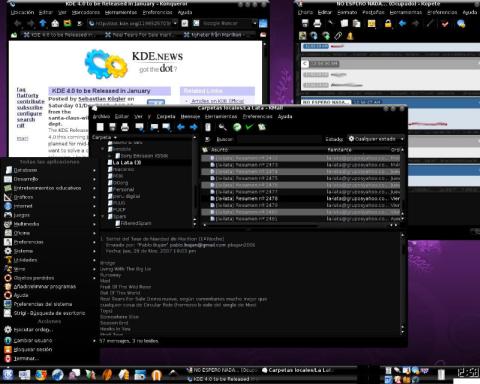Click the find messages icon in KMail toolbar
480x384 pixels.
click(x=222, y=127)
